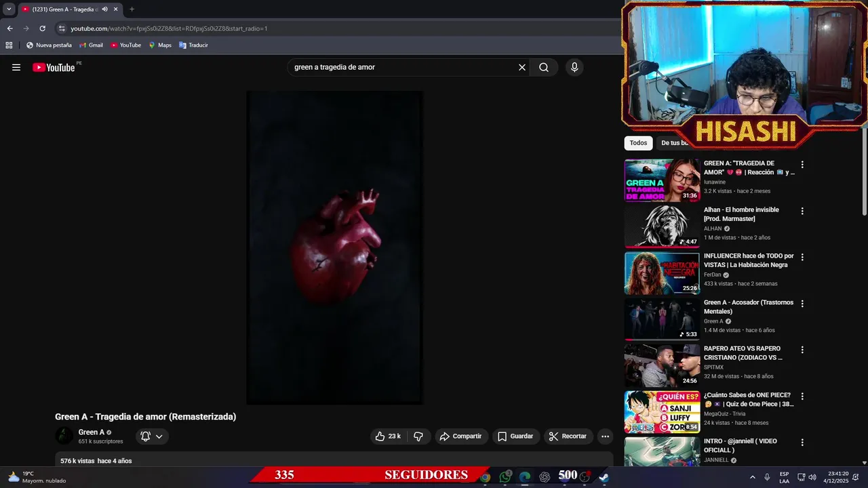The image size is (868, 488).
Task: Options menu for One Piece quiz
Action: [x=802, y=396]
